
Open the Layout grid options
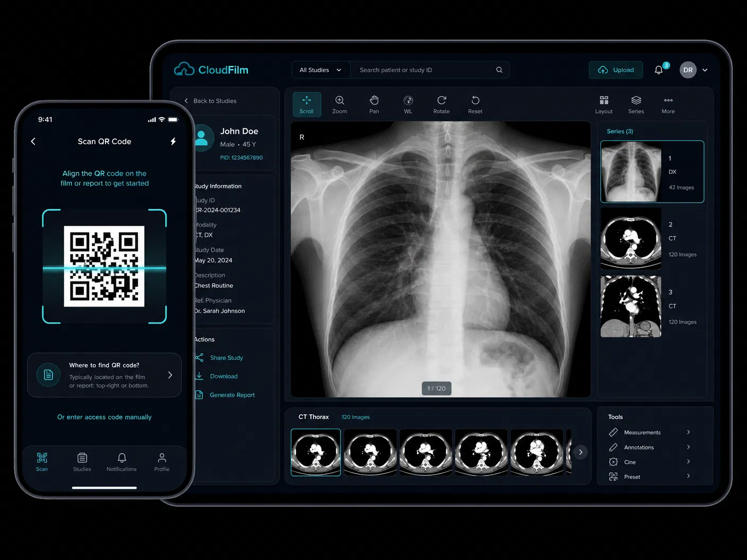pos(604,104)
